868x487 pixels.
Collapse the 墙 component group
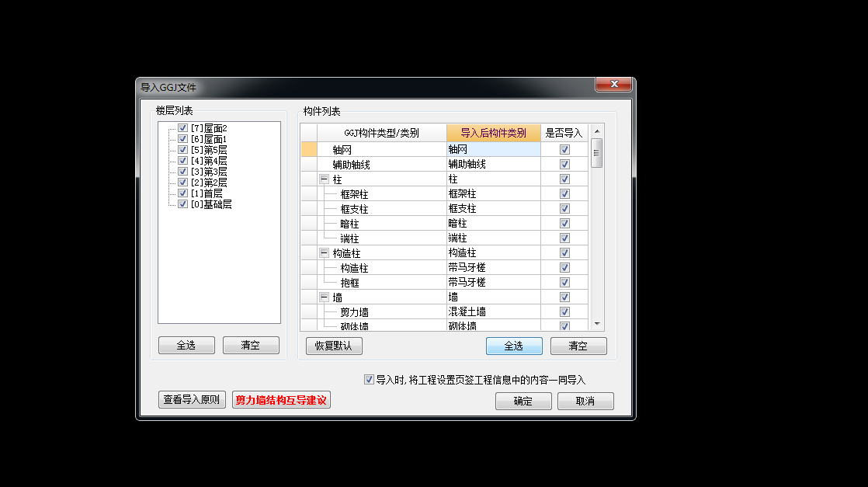[x=325, y=297]
